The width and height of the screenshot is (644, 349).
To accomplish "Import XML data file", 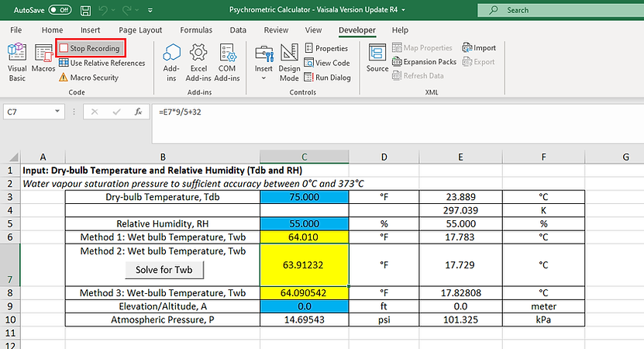I will coord(479,47).
